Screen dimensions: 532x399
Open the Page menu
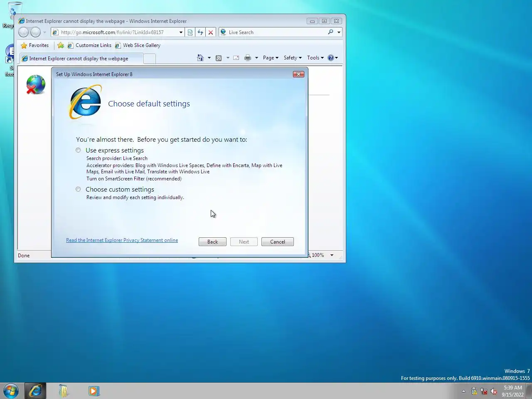271,58
